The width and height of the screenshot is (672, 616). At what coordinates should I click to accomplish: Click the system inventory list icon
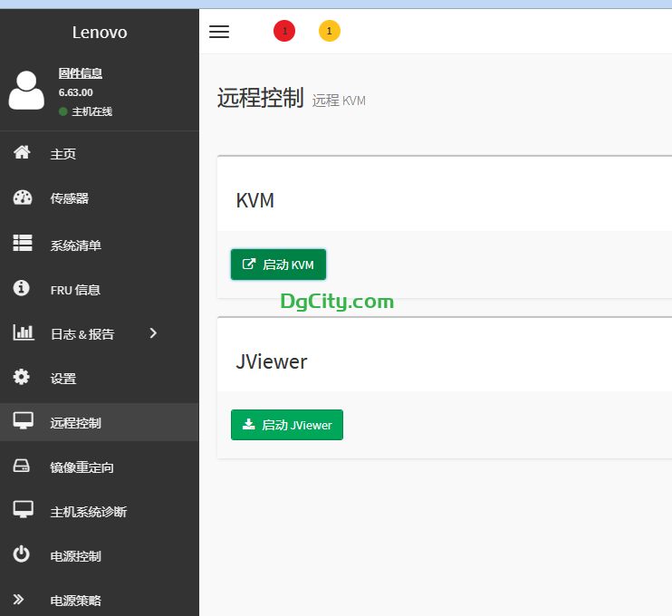[x=23, y=244]
